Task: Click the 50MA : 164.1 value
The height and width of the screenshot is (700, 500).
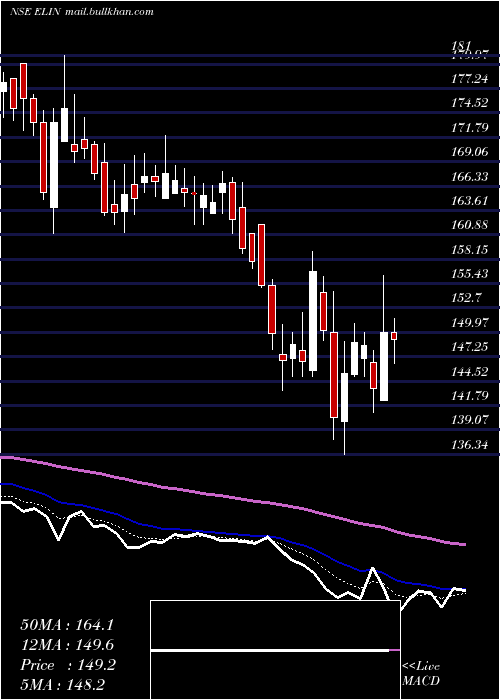Action: 67,625
